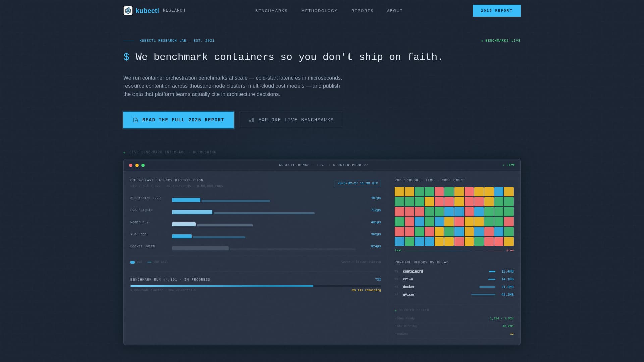Click the benchmark run 73% progress bar
Screen dimensions: 644x362
[256, 286]
